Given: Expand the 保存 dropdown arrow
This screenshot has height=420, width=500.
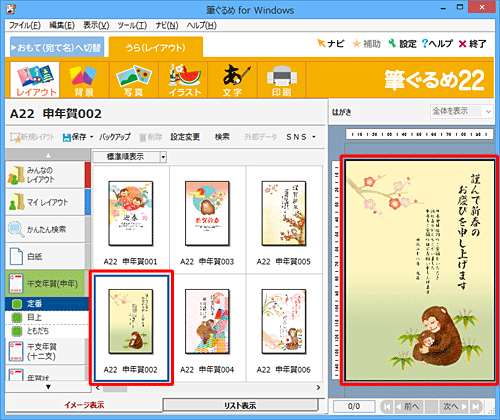Looking at the screenshot, I should [91, 137].
